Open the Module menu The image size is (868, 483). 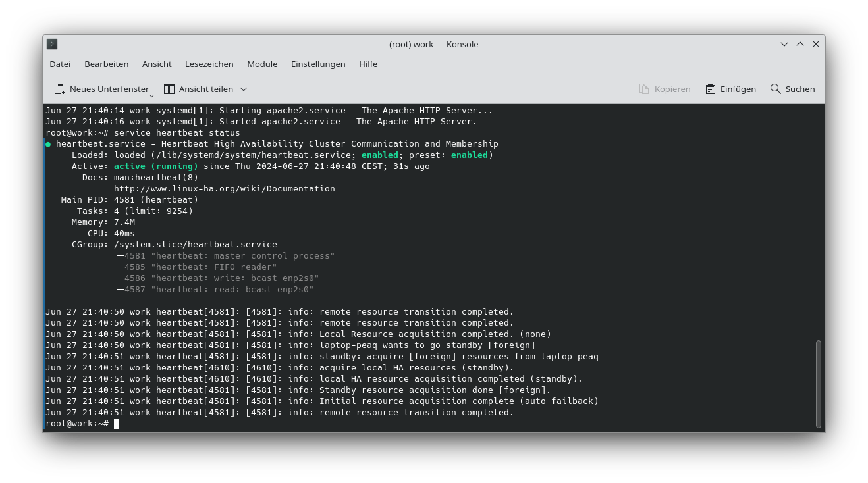click(262, 64)
